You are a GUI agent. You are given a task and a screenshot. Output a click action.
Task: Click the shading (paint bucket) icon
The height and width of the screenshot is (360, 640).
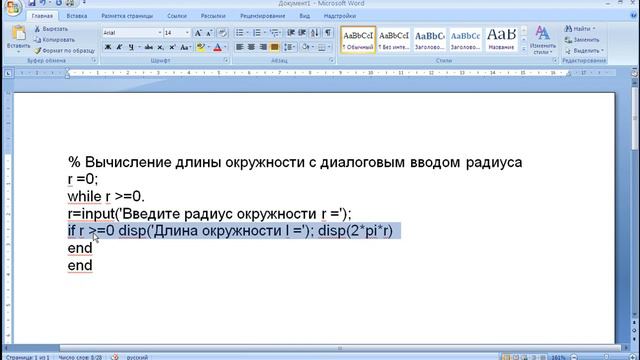point(305,47)
